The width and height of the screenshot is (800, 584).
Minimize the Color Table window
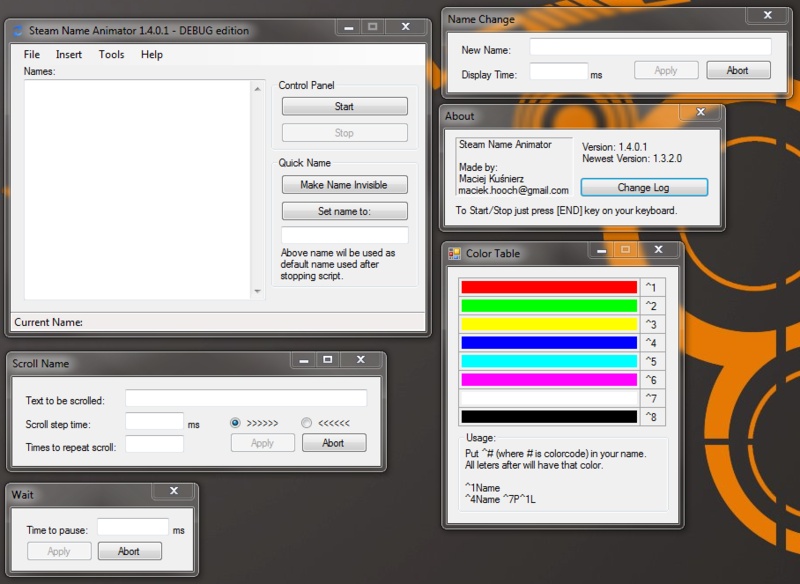[602, 250]
